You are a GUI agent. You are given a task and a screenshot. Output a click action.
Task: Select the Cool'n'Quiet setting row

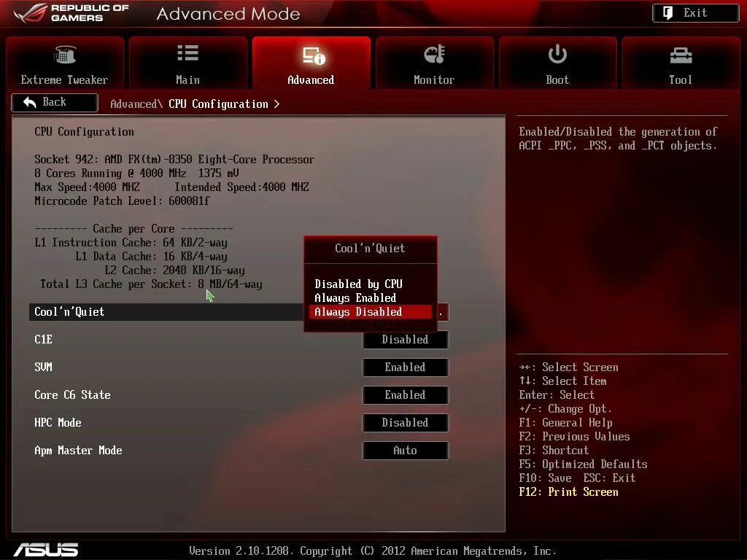pyautogui.click(x=166, y=312)
